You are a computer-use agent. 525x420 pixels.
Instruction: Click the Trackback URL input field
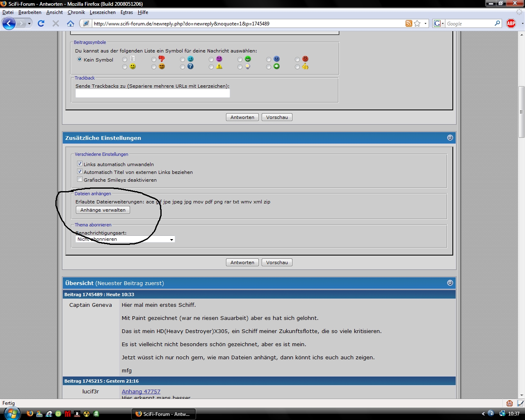click(153, 94)
